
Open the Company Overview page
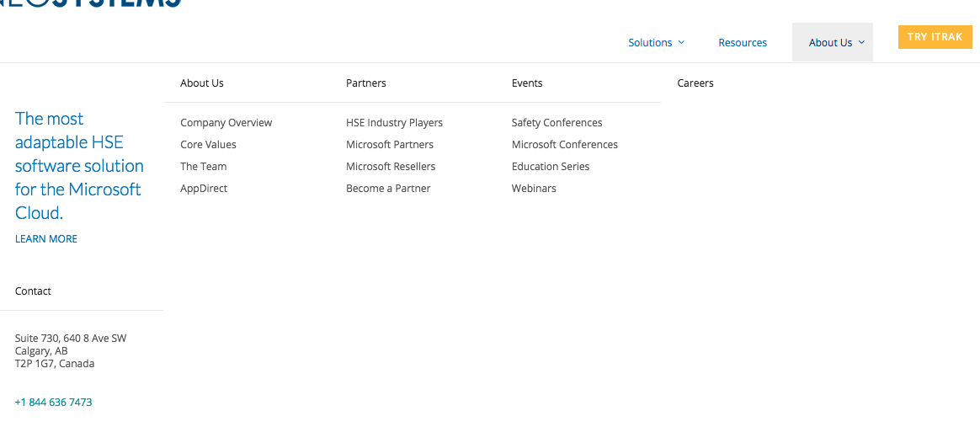point(226,122)
